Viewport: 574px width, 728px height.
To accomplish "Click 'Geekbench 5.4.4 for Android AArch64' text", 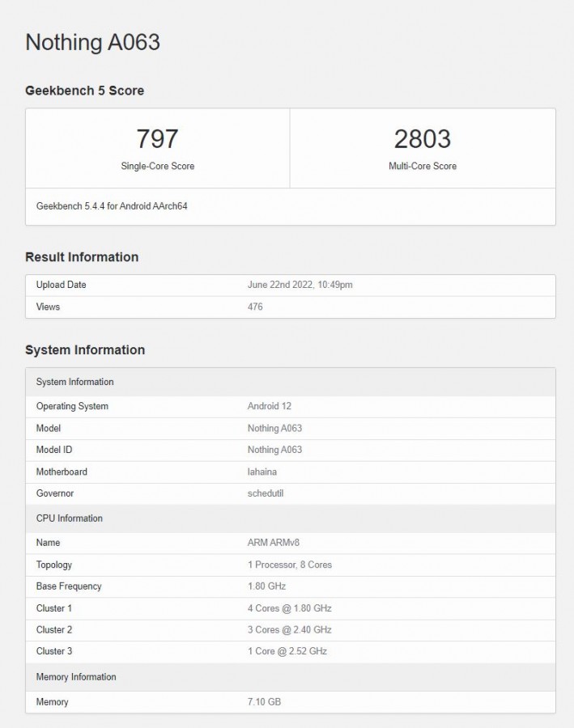I will (x=112, y=206).
